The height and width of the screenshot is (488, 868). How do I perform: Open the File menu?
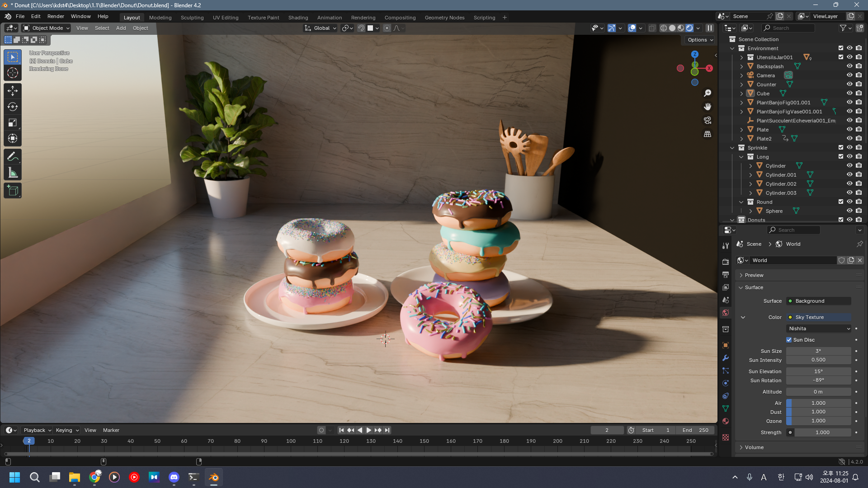20,16
